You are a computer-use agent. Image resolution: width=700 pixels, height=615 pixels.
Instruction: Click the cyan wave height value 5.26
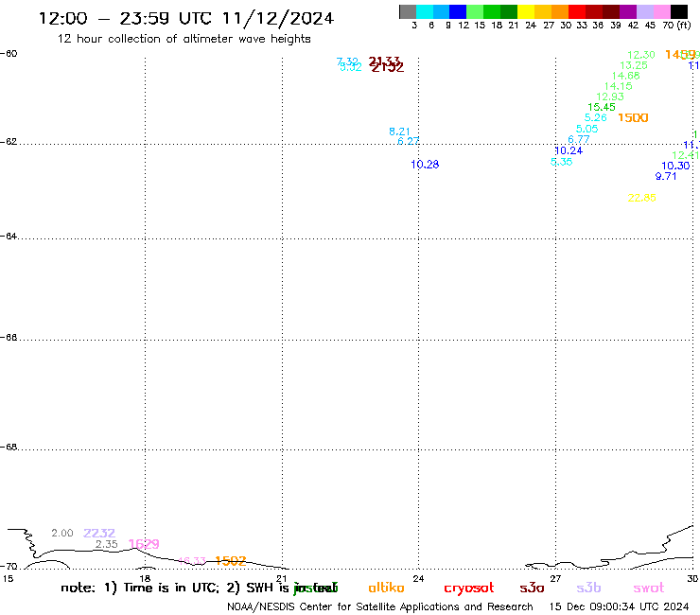(x=596, y=117)
